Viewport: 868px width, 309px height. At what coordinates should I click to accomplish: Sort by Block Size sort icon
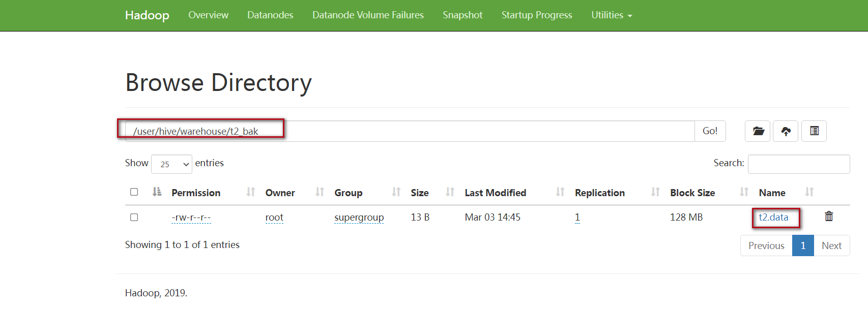click(744, 192)
